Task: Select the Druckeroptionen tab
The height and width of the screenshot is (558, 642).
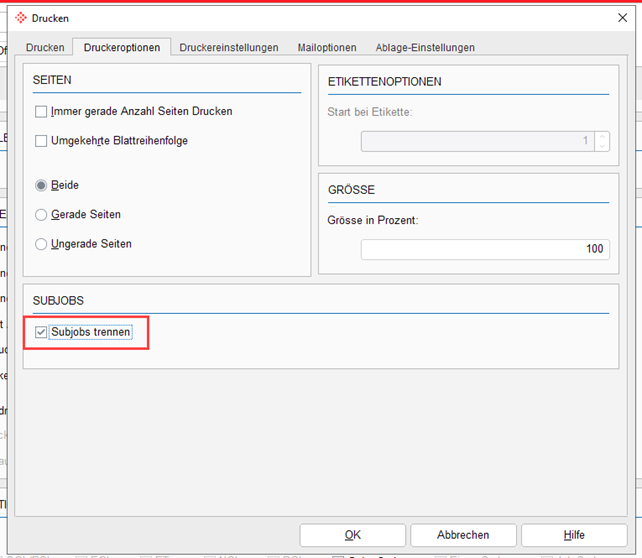Action: (x=122, y=47)
